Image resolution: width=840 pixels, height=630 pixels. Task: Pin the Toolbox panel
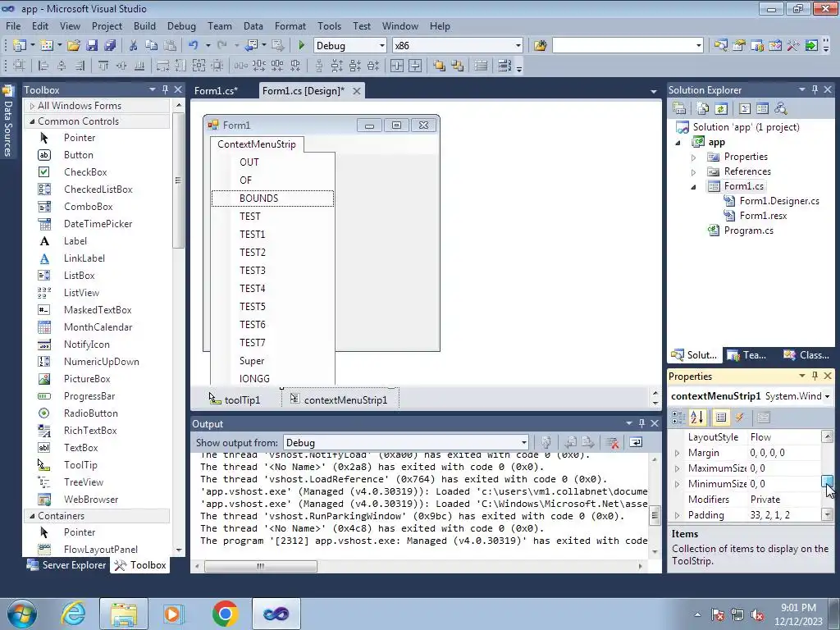click(166, 89)
